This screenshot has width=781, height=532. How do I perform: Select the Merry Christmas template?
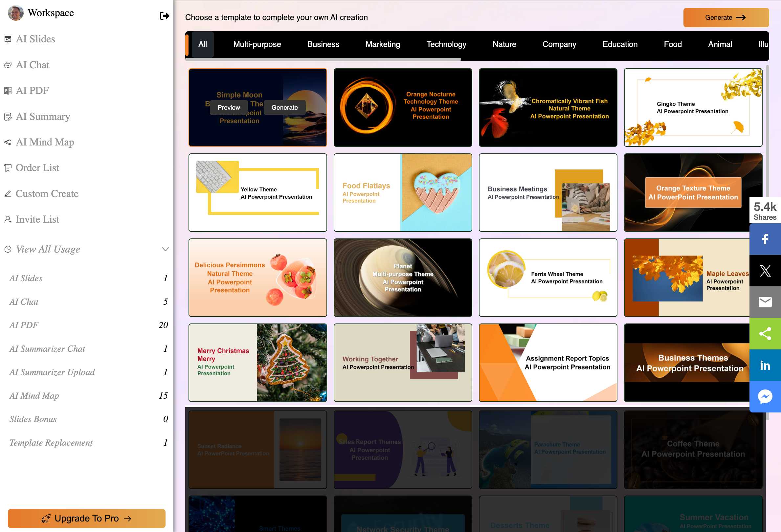[x=258, y=363]
